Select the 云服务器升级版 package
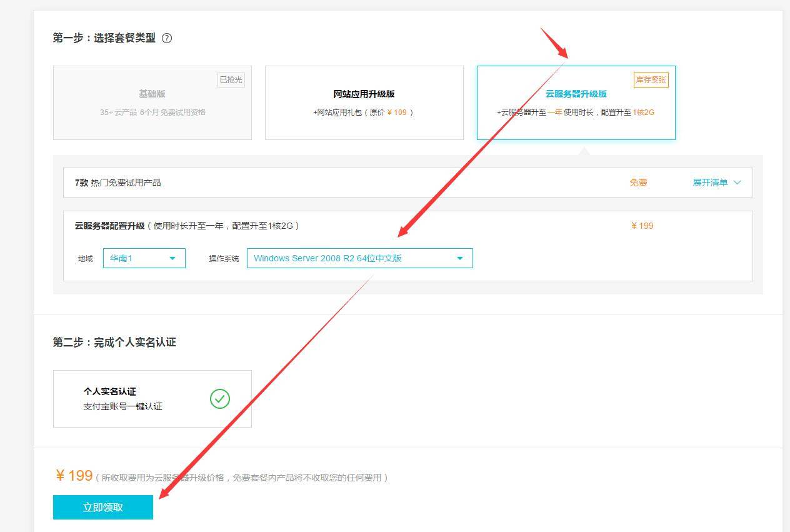The image size is (790, 532). tap(576, 103)
